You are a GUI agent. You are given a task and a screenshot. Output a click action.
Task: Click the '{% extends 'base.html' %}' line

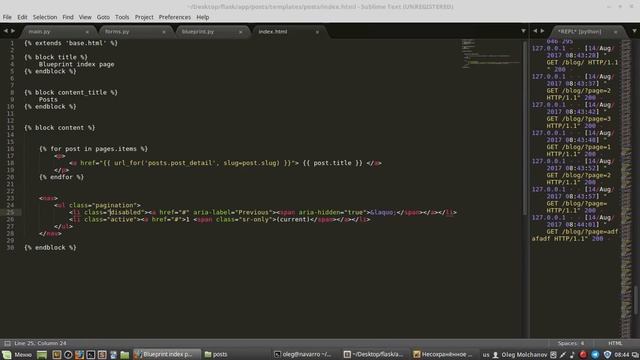(x=71, y=43)
